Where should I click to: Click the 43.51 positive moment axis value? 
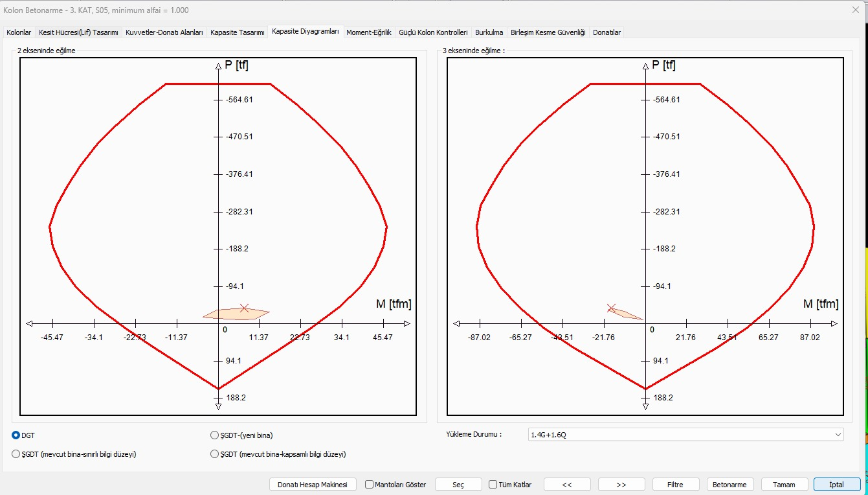(727, 338)
